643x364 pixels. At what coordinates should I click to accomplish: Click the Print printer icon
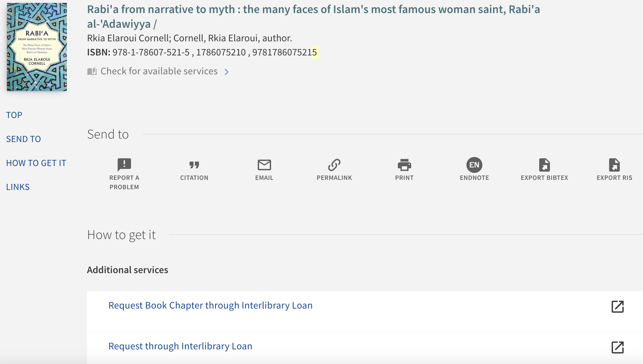coord(404,165)
